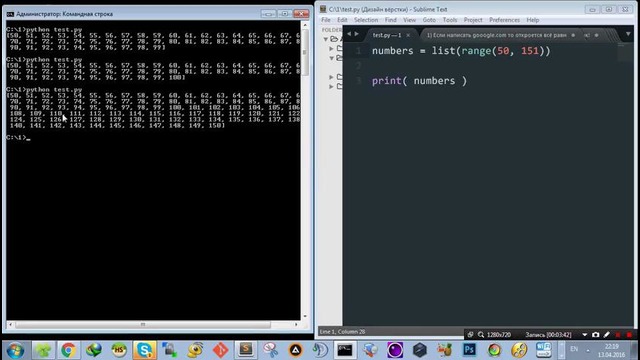
Task: Click the vertical scrollbar thumb in Command Prompt
Action: [304, 52]
